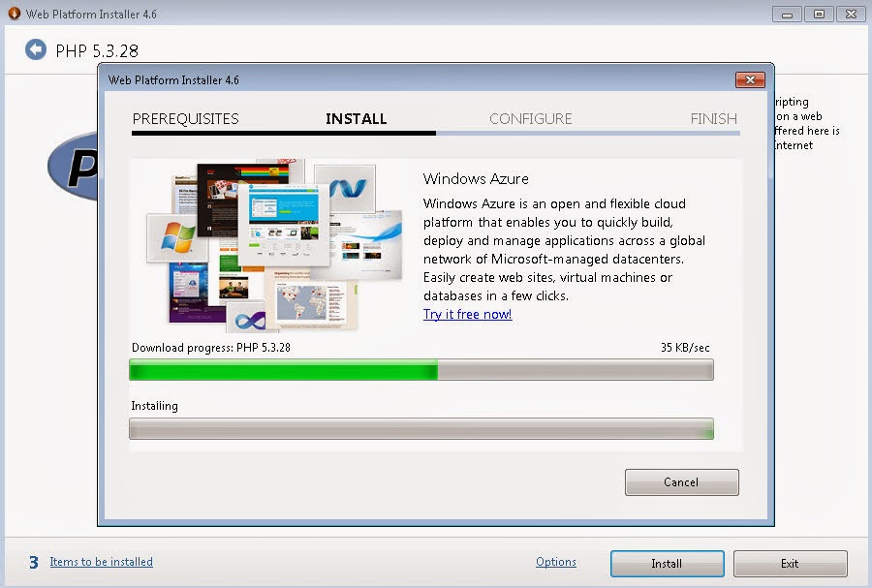Click the Installing progress bar
Screen dimensions: 872x588
[420, 428]
